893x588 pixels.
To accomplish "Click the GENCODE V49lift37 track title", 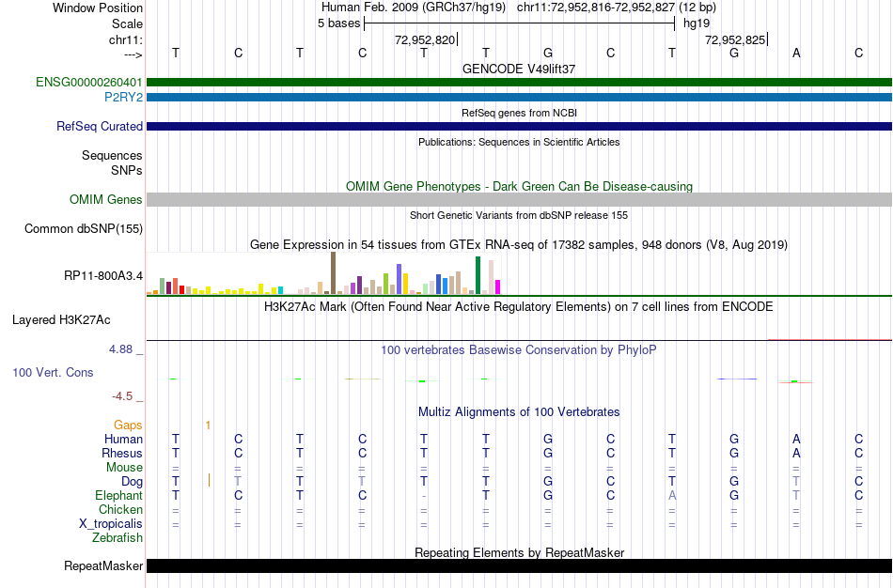I will 519,69.
